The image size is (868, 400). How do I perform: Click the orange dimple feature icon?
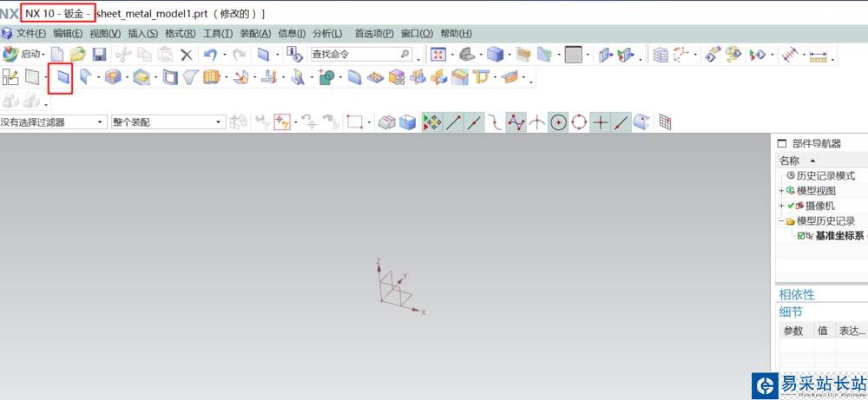pyautogui.click(x=113, y=77)
